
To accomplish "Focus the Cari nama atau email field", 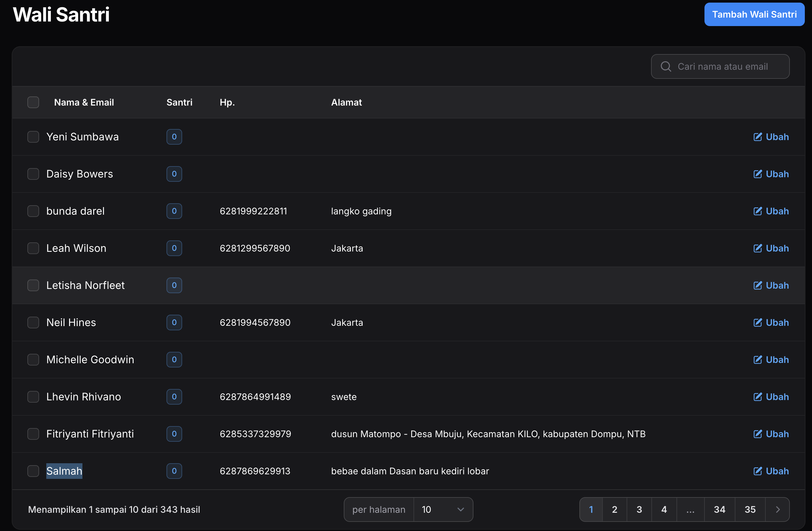I will tap(720, 66).
